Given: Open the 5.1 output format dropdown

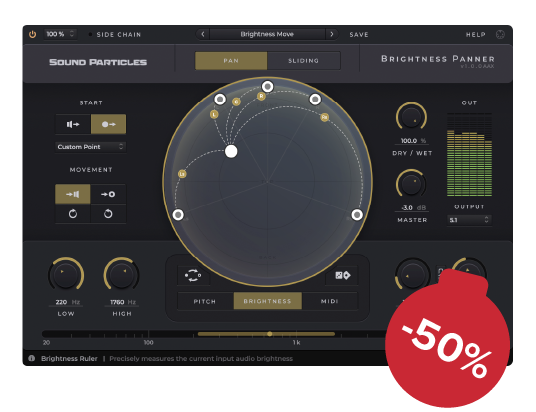Looking at the screenshot, I should pyautogui.click(x=469, y=220).
